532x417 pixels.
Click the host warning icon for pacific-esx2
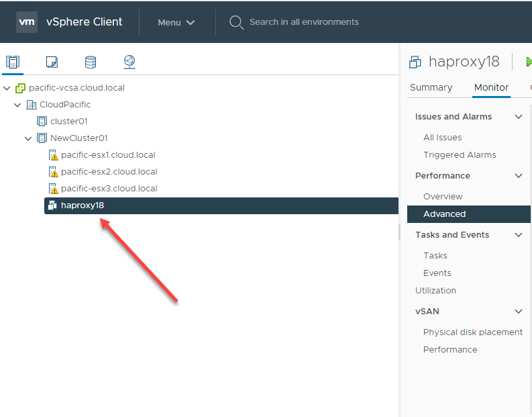[x=53, y=172]
